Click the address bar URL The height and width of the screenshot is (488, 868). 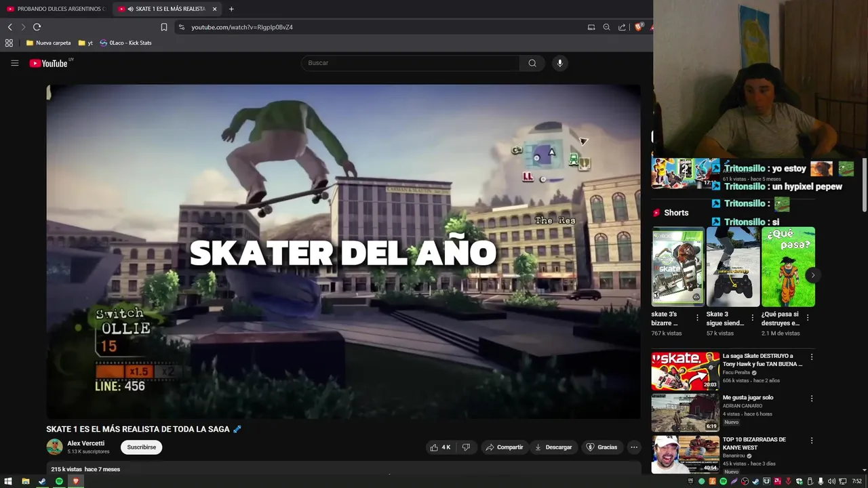[x=242, y=27]
